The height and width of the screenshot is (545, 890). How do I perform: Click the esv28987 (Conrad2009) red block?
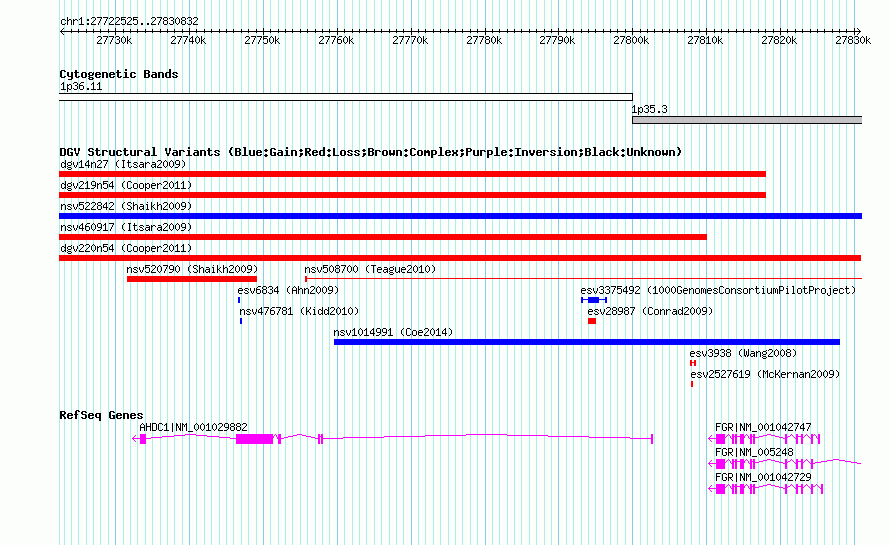(592, 321)
